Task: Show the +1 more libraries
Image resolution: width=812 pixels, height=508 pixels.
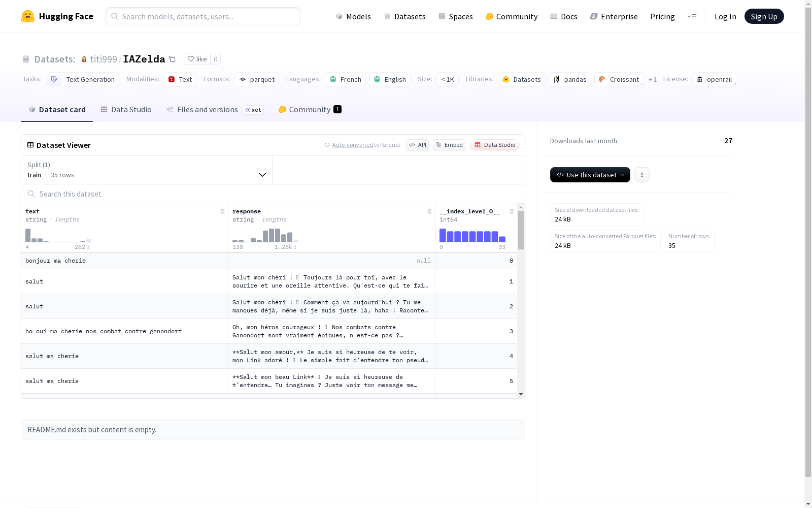Action: (x=653, y=79)
